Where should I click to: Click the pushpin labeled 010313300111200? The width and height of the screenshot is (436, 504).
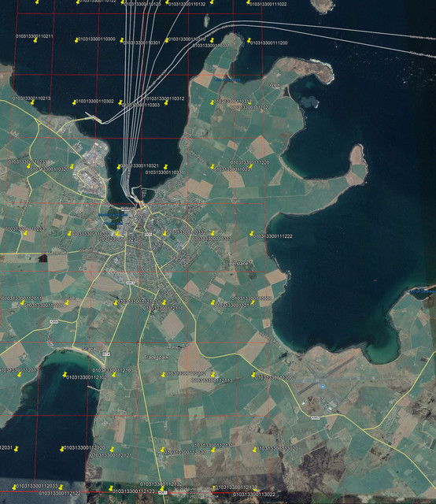249,40
